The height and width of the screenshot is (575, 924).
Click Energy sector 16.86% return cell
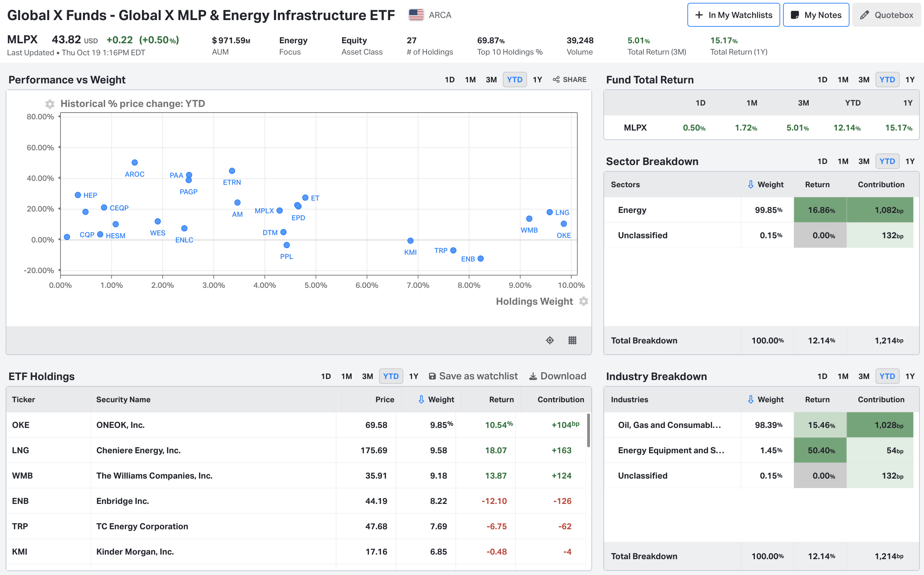(820, 210)
